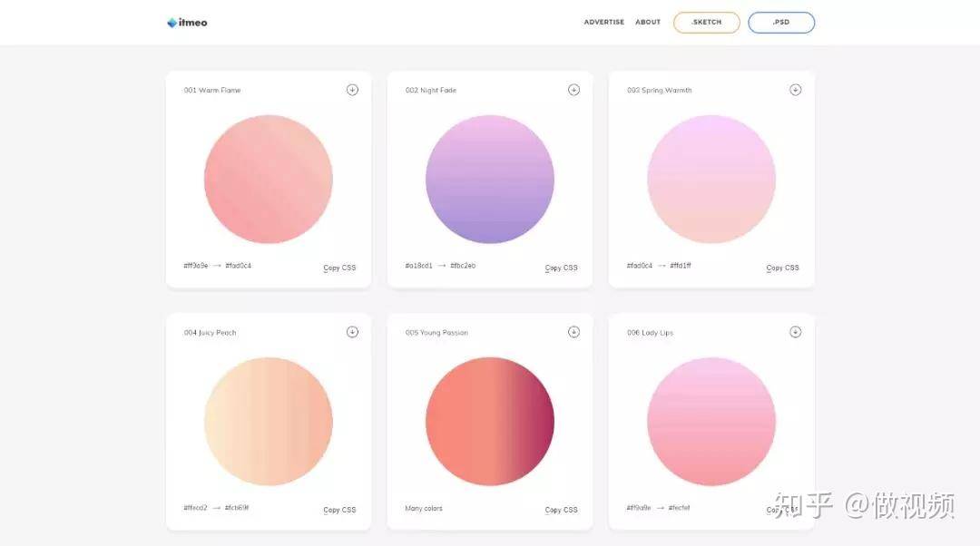Image resolution: width=980 pixels, height=546 pixels.
Task: Select the 001 Warm Flame title
Action: (211, 90)
